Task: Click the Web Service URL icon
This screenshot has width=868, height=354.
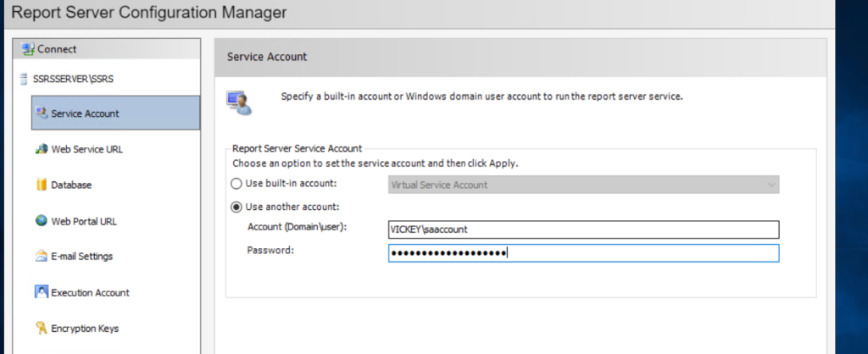Action: pyautogui.click(x=42, y=149)
